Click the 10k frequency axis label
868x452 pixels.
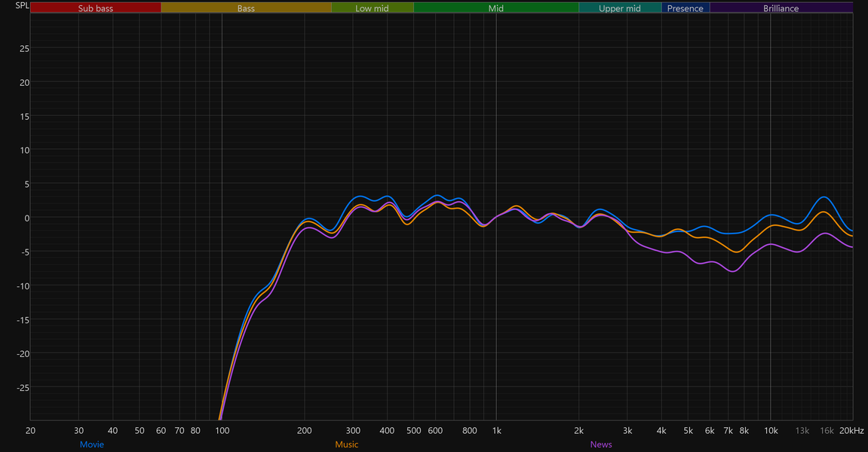771,430
